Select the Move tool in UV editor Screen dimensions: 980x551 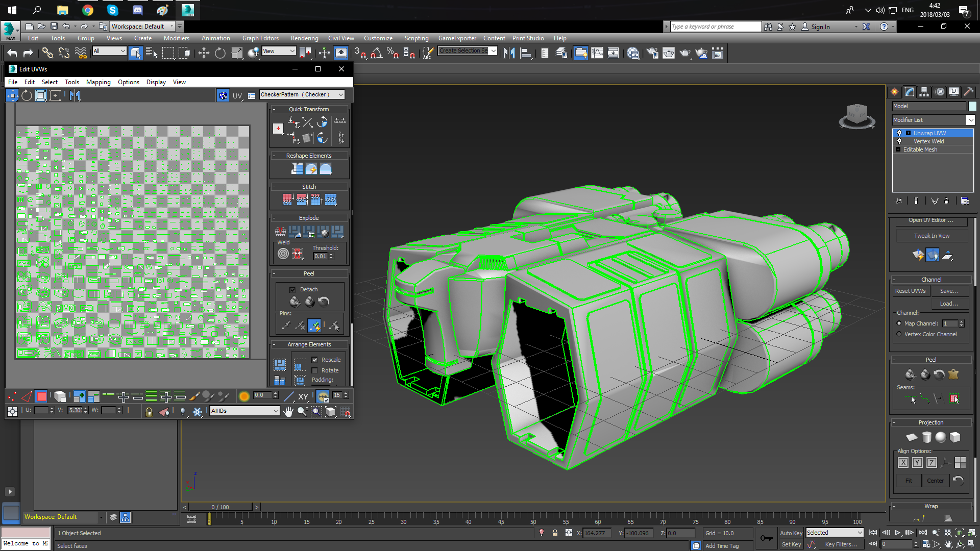[11, 95]
